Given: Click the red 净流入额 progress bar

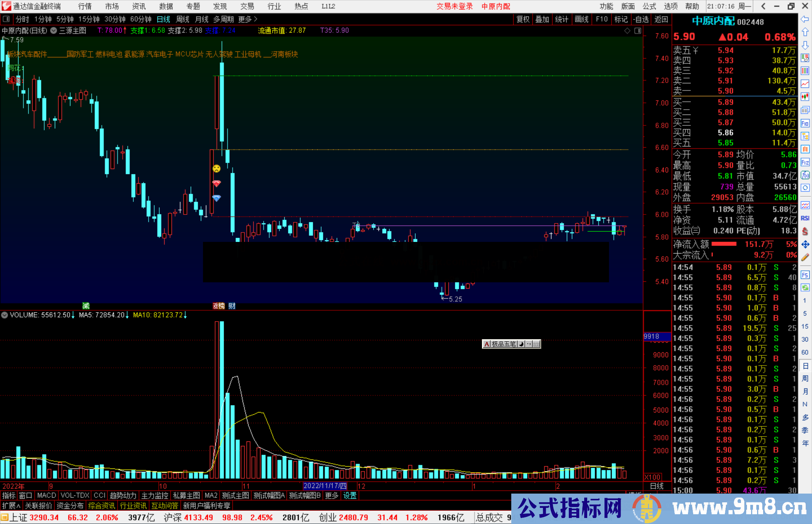Looking at the screenshot, I should pos(724,244).
